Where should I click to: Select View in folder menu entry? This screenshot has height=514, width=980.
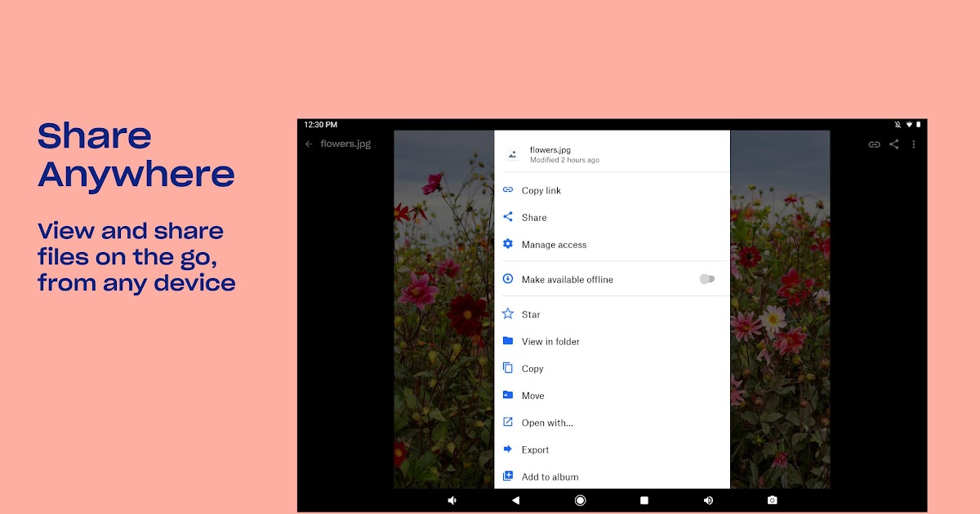pos(612,341)
